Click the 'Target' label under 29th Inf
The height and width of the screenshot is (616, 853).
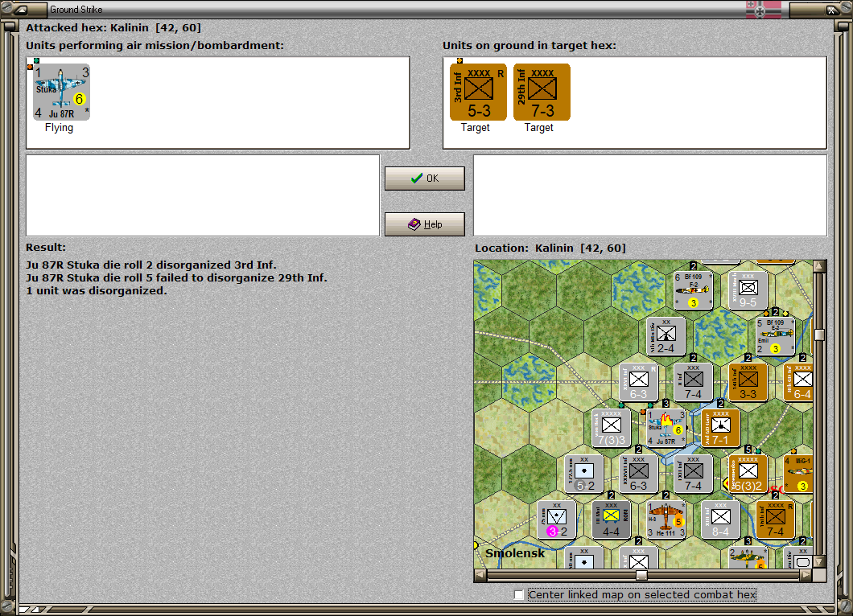point(539,128)
